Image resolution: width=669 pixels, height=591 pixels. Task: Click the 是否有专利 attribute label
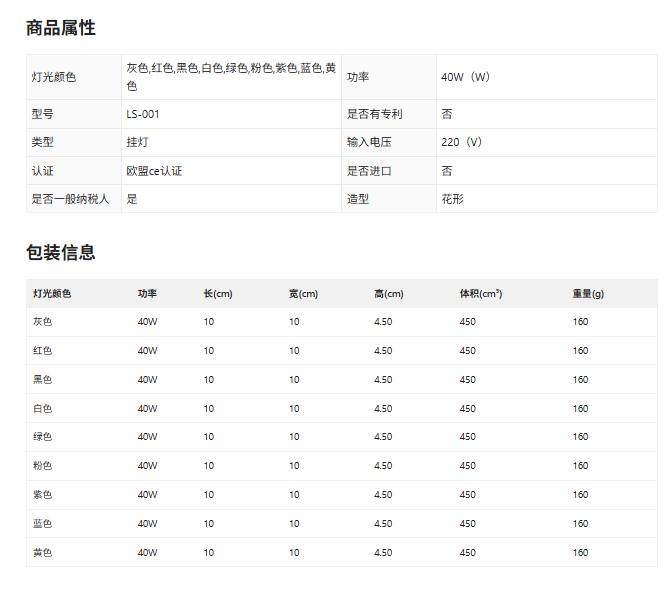374,114
